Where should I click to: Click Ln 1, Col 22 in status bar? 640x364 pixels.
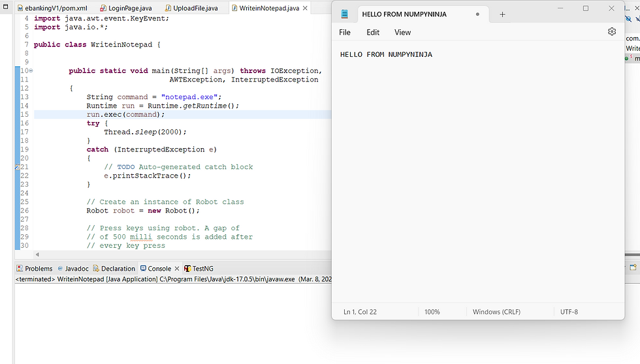(x=360, y=312)
